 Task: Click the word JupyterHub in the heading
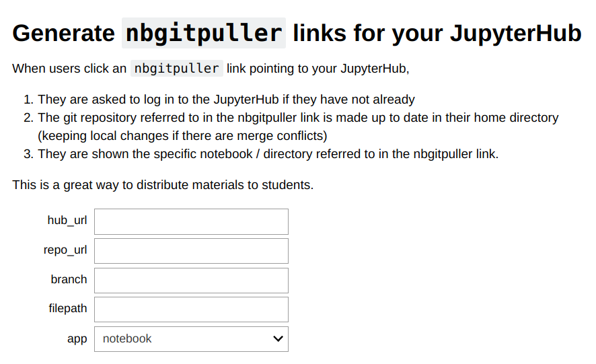(515, 33)
